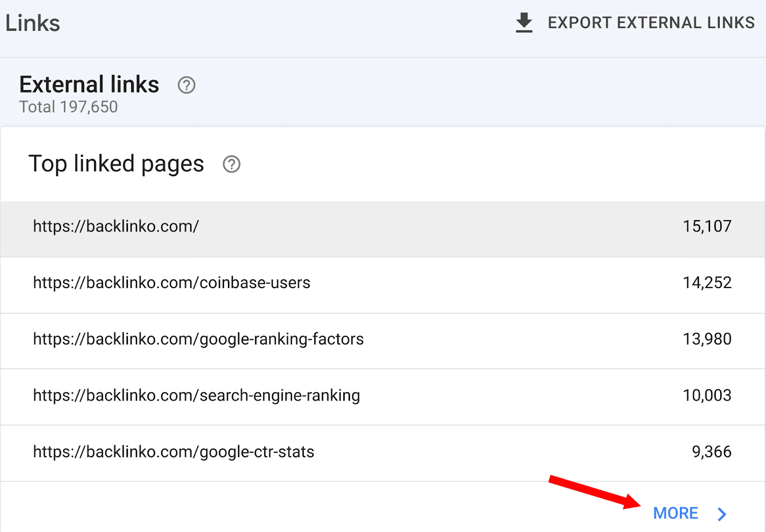
Task: Click the help circle in the External links header
Action: point(186,85)
